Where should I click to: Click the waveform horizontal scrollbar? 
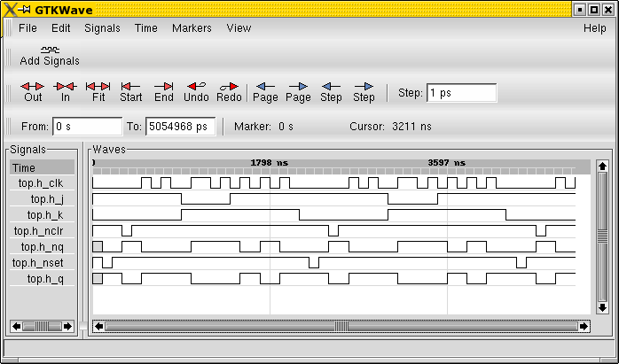pos(341,326)
